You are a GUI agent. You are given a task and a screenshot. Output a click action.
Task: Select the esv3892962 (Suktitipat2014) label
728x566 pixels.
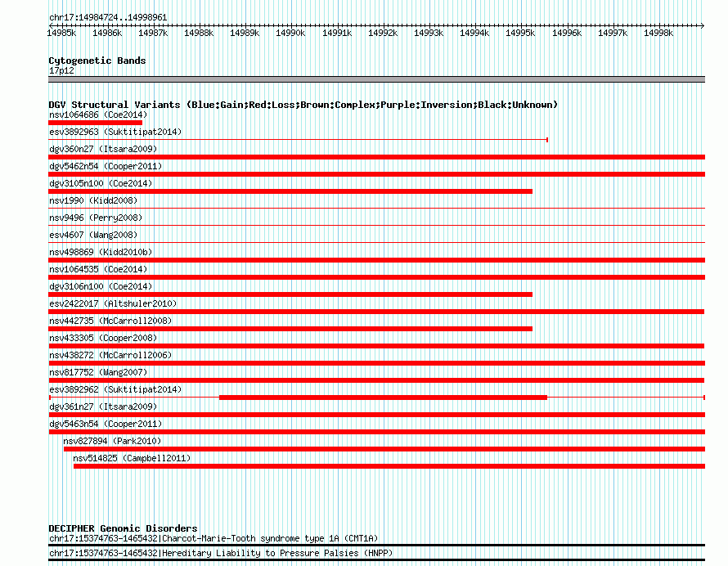[115, 389]
